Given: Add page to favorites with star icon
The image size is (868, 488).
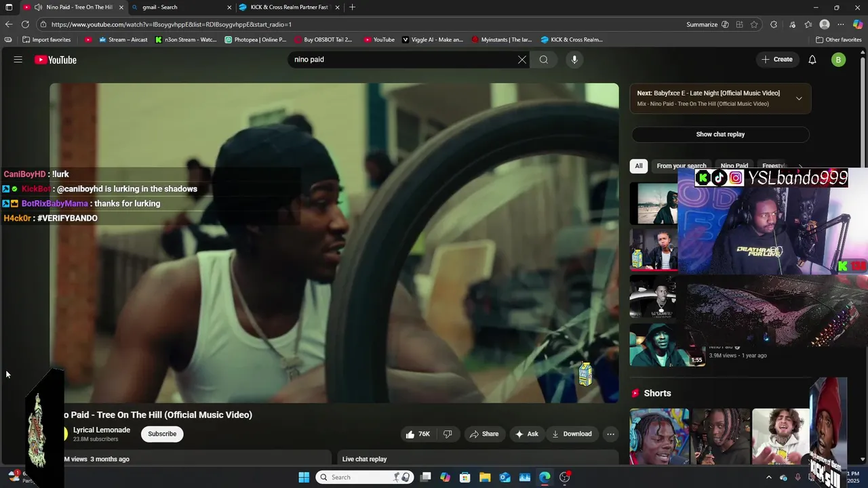Looking at the screenshot, I should click(x=754, y=24).
